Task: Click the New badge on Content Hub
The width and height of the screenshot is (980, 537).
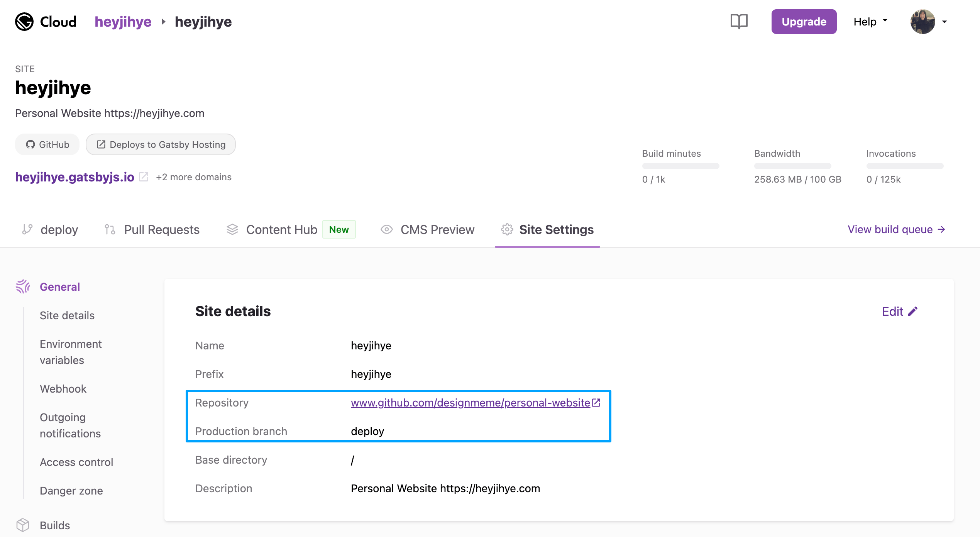Action: 339,229
